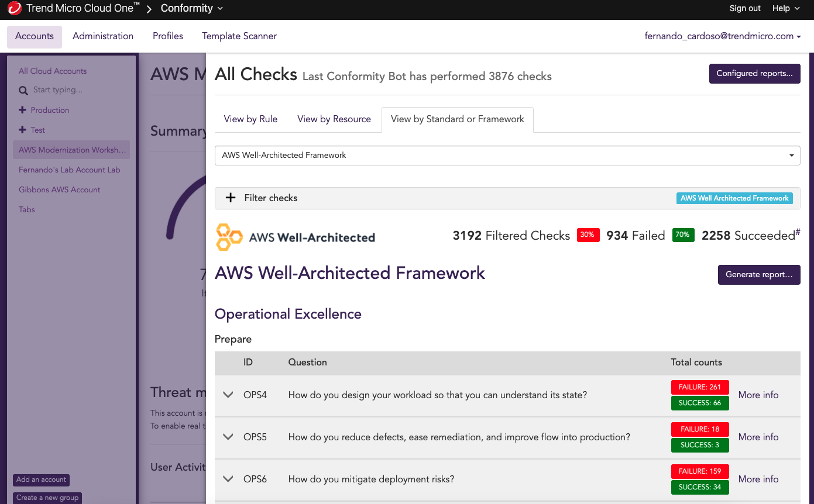This screenshot has height=504, width=814.
Task: Expand the OPS5 row chevron
Action: 228,437
